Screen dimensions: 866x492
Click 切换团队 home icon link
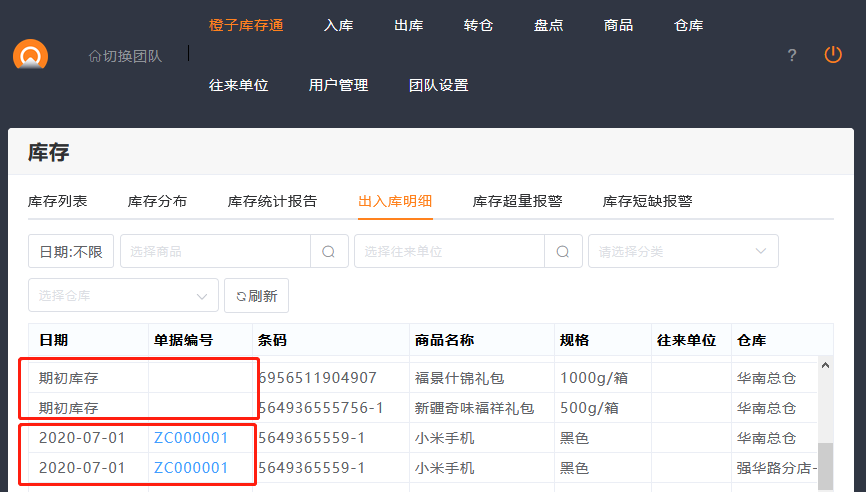click(x=125, y=56)
